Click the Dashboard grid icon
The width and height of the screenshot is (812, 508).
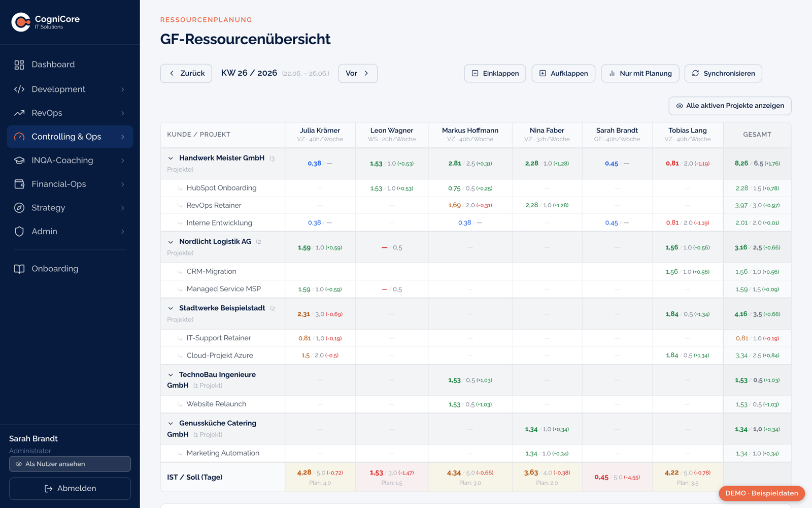click(19, 65)
